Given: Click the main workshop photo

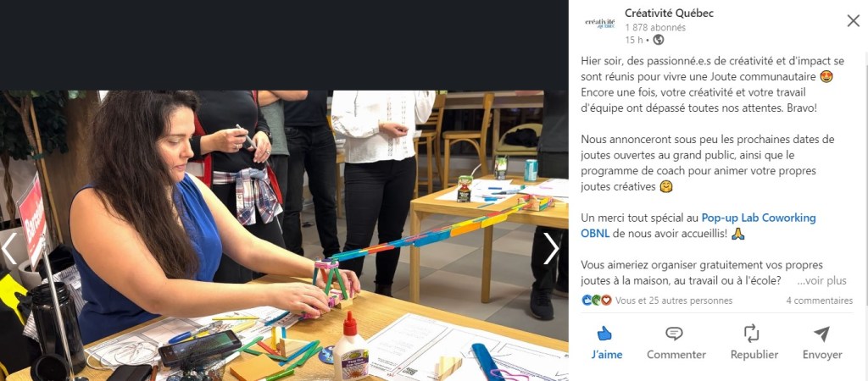Looking at the screenshot, I should pyautogui.click(x=284, y=235).
